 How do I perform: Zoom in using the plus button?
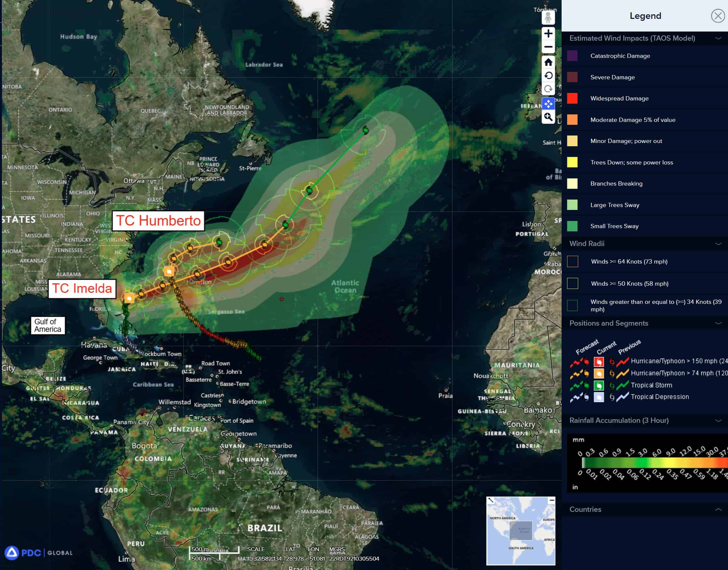tap(548, 33)
